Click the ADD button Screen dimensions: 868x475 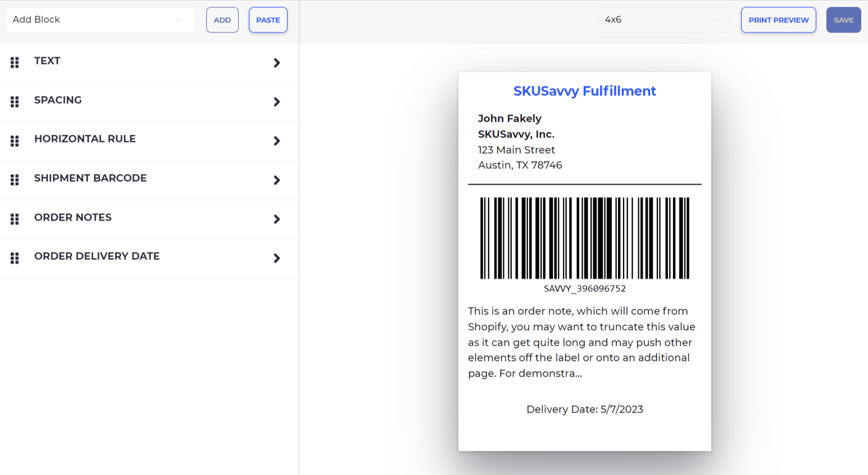point(222,20)
